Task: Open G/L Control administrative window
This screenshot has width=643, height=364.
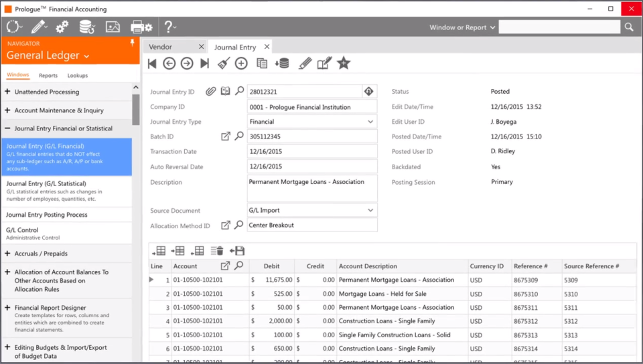Action: (x=66, y=234)
